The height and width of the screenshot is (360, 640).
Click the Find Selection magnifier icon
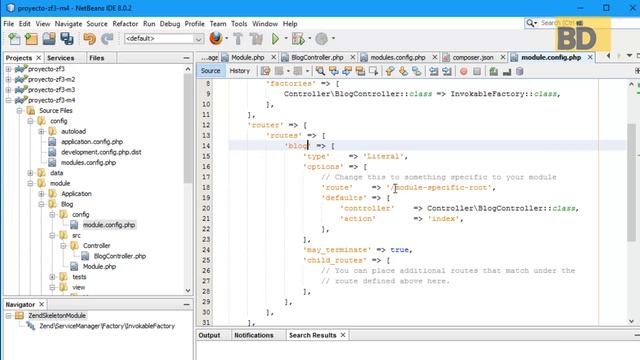pyautogui.click(x=320, y=71)
